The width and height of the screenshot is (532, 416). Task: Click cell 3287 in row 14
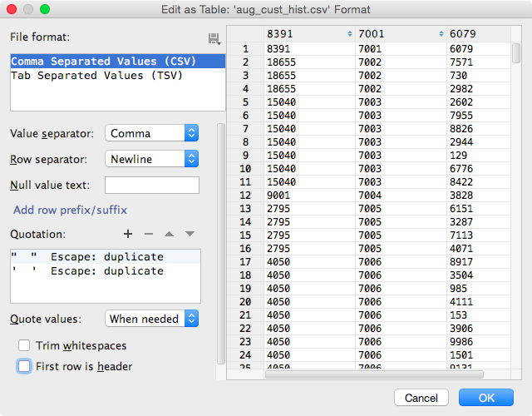coord(479,222)
